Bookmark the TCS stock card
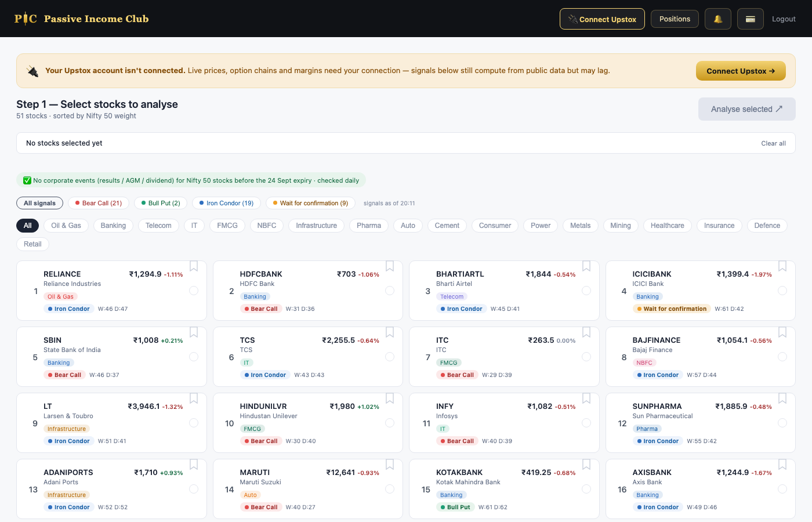 pyautogui.click(x=390, y=332)
